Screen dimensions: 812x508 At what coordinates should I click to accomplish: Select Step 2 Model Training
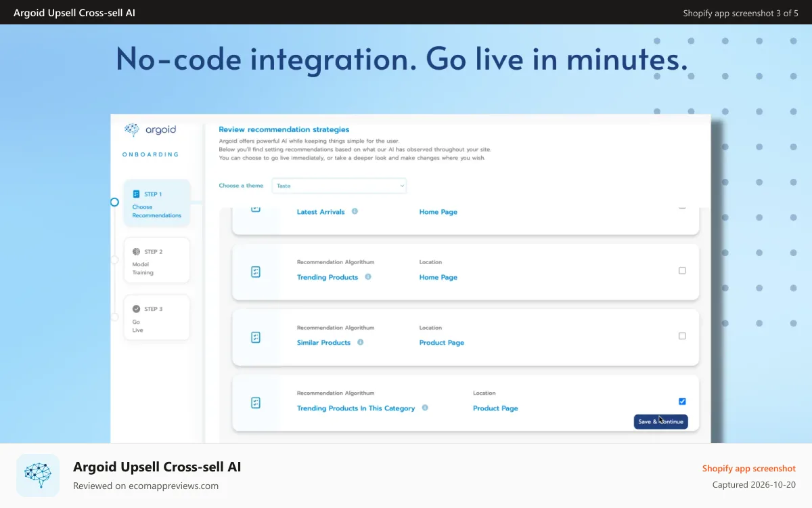156,260
